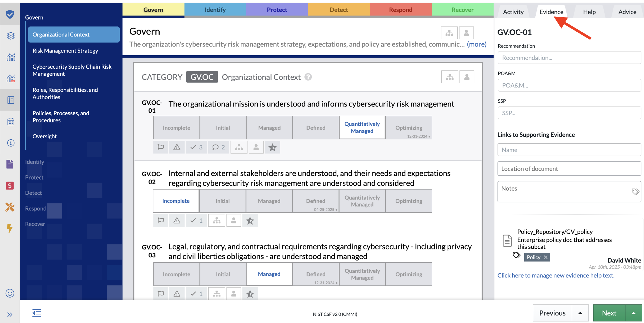Click the warning triangle under GV.OC-03

[x=177, y=294]
